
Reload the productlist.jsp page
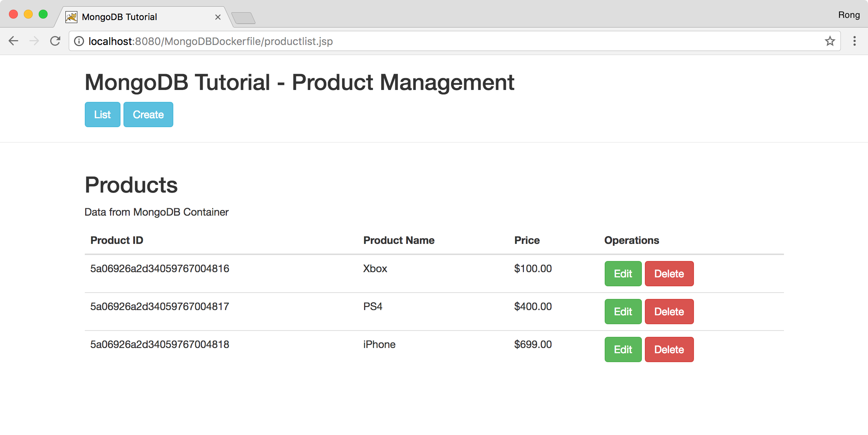[55, 41]
